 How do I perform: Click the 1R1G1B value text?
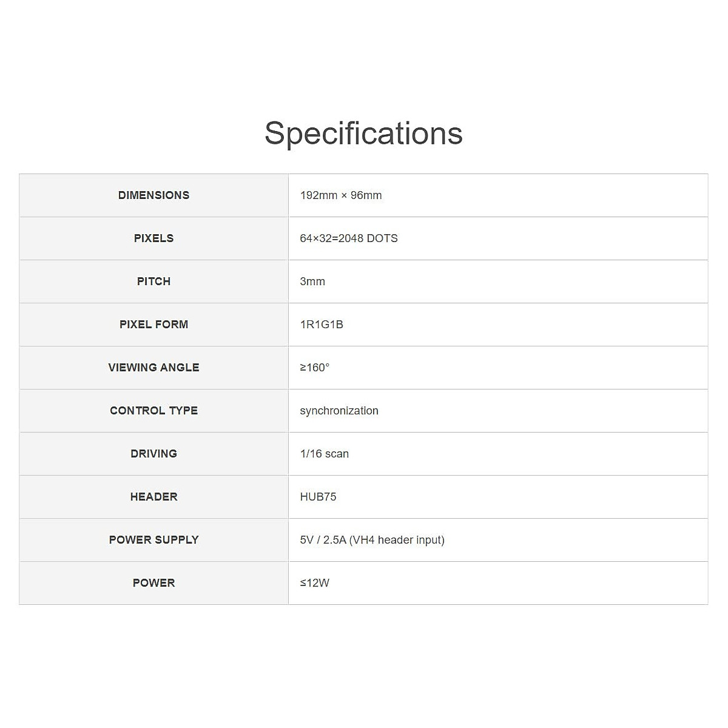pos(322,325)
